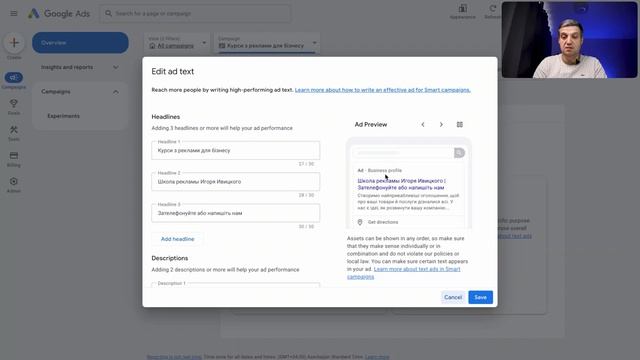Show the next ad preview
This screenshot has height=360, width=640.
point(441,124)
